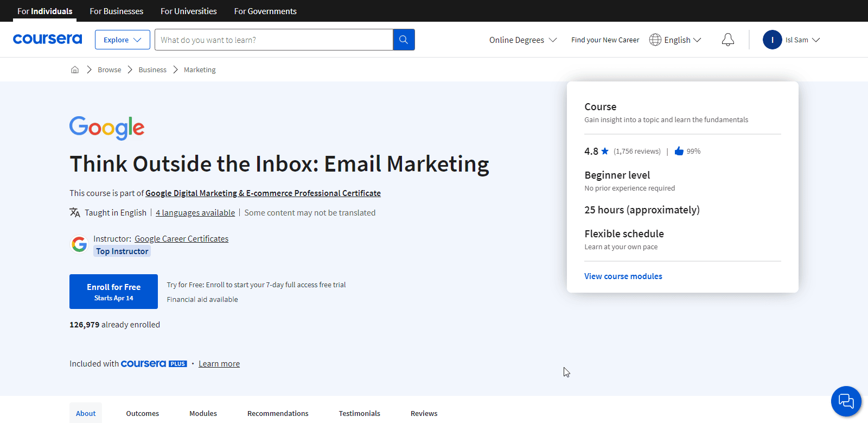This screenshot has height=423, width=868.
Task: Select the About tab
Action: coord(86,413)
